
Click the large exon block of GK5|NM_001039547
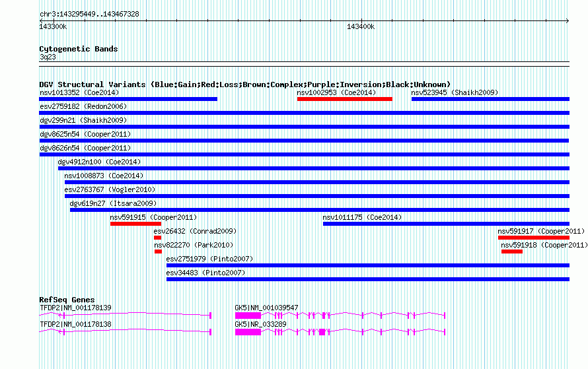click(x=248, y=316)
